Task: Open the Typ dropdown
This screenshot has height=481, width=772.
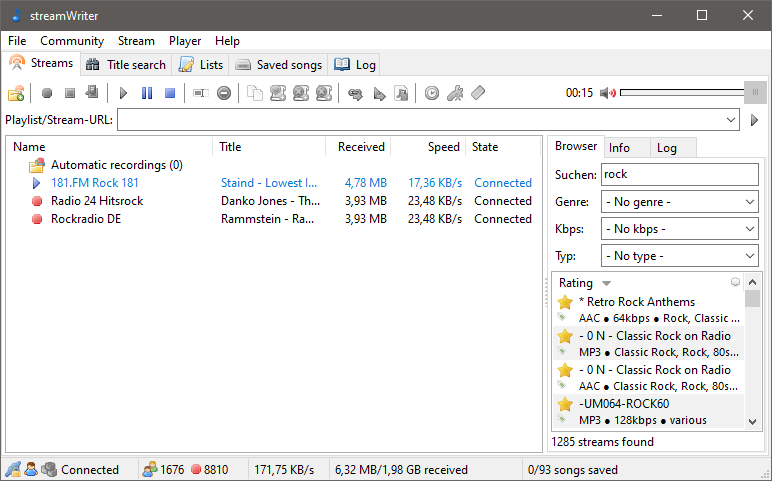Action: 679,256
